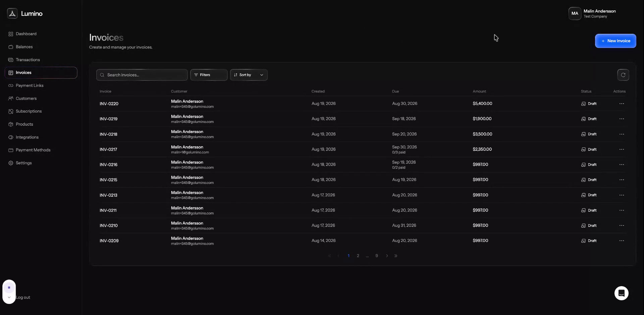Open the MA user avatar
Image resolution: width=644 pixels, height=315 pixels.
tap(575, 13)
